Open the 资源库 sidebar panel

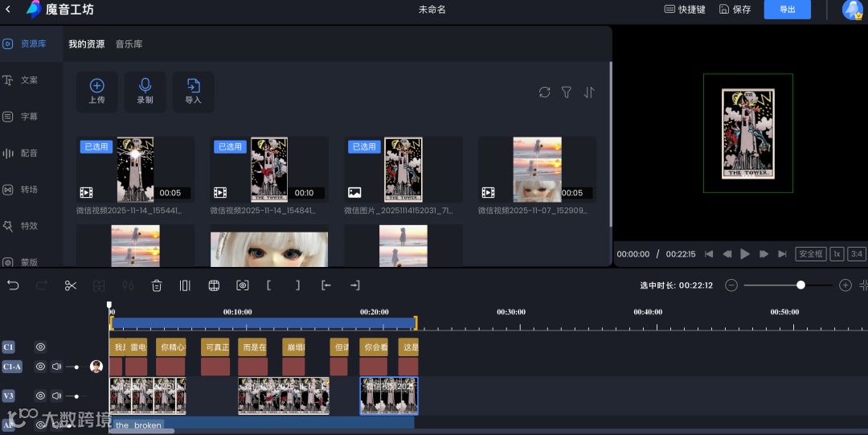[25, 43]
